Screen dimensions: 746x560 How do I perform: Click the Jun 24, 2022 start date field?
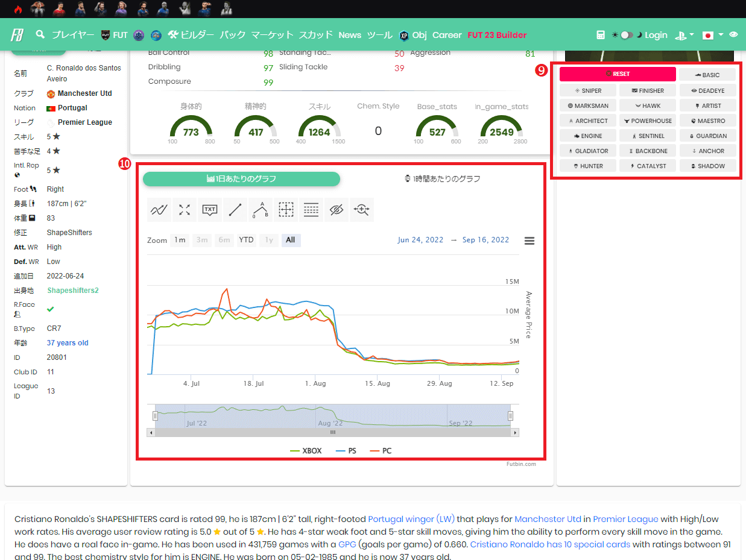420,240
